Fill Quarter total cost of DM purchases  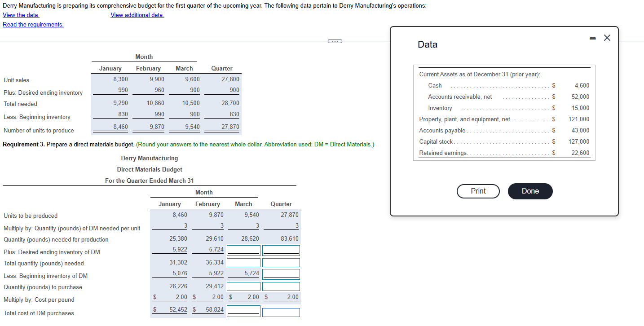pyautogui.click(x=281, y=312)
